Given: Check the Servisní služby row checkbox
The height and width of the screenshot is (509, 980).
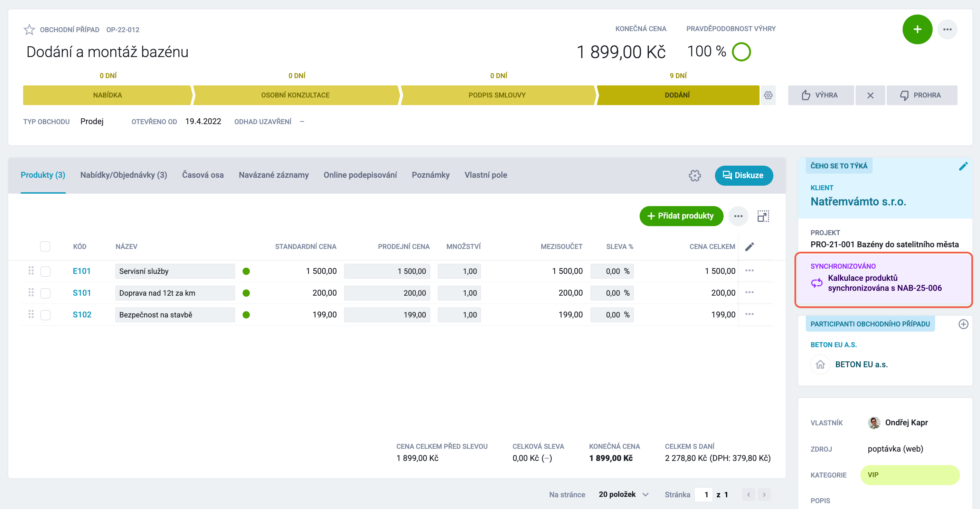Looking at the screenshot, I should (x=45, y=271).
